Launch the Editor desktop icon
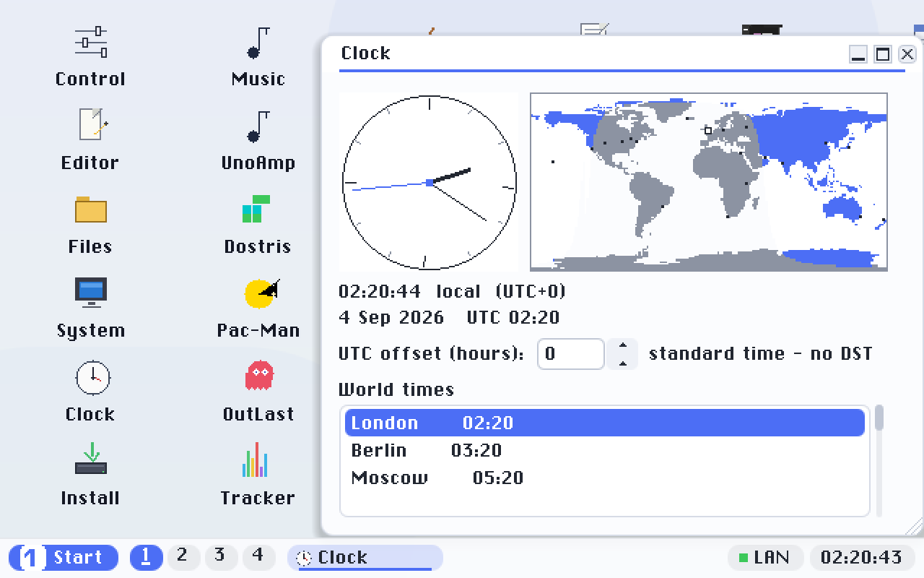 [90, 142]
